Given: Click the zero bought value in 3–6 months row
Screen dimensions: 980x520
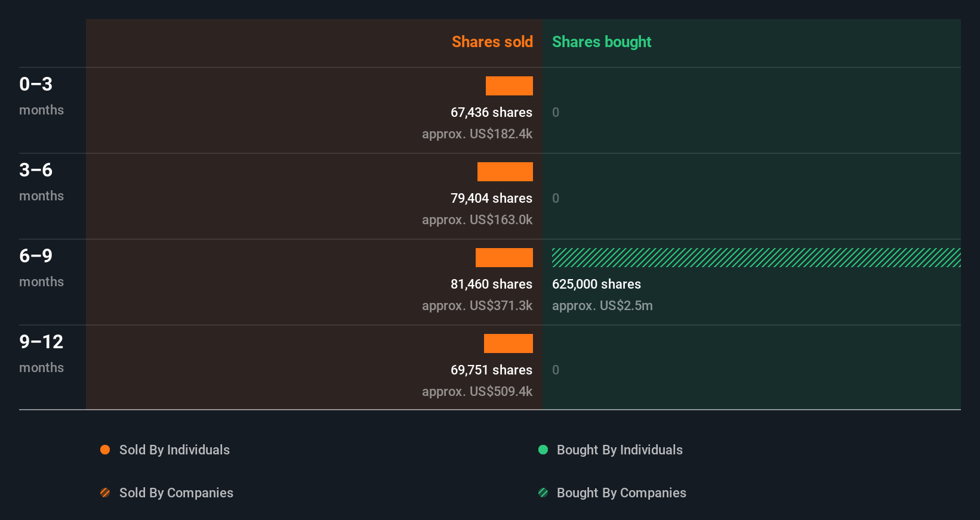Looking at the screenshot, I should coord(556,198).
